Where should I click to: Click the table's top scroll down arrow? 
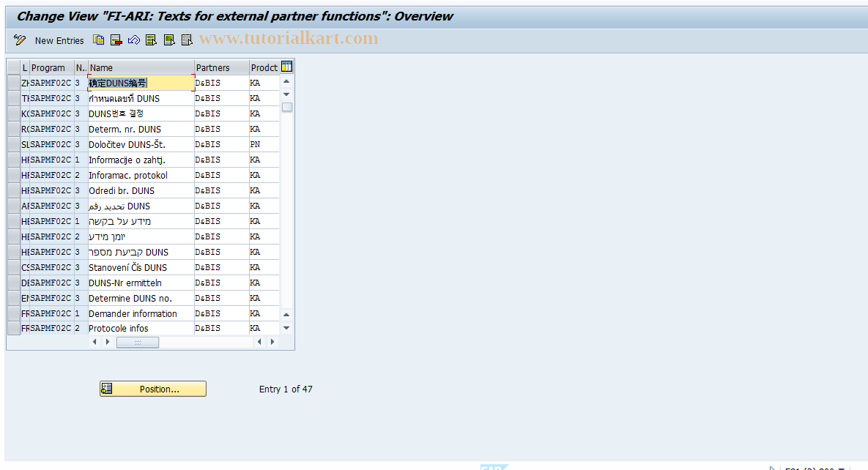[286, 94]
